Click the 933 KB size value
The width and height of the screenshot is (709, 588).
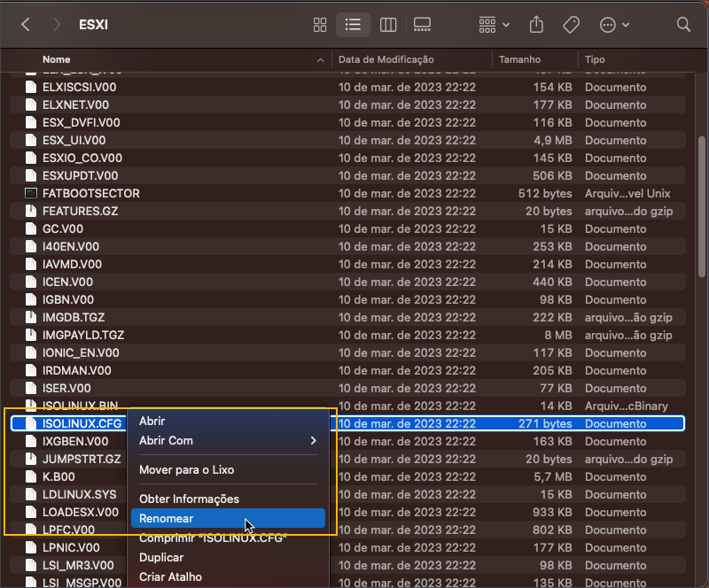(x=552, y=512)
